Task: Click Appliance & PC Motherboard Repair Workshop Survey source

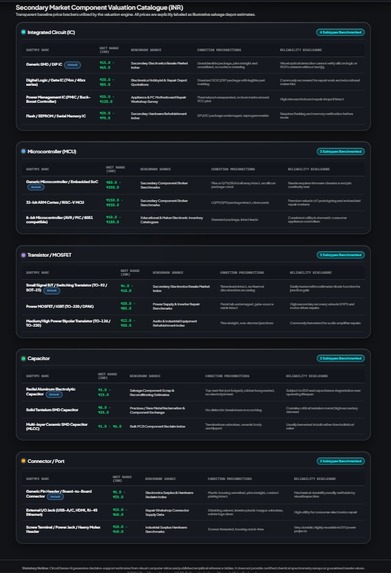Action: 159,99
